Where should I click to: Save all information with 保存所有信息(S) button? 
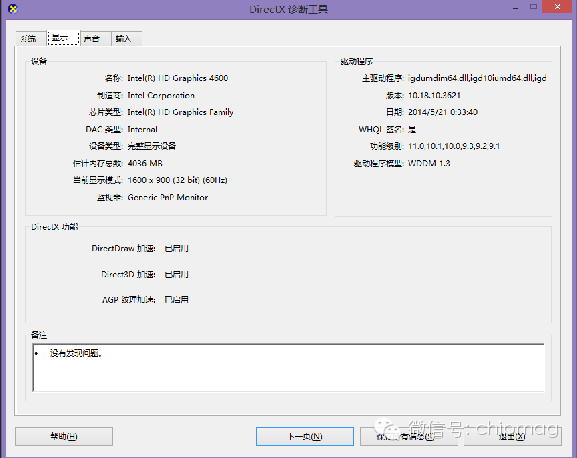(x=408, y=436)
